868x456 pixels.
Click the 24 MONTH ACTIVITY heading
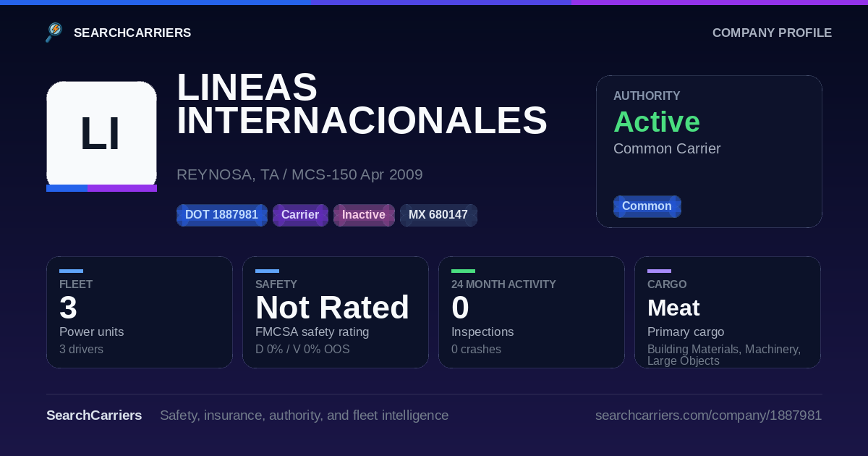pyautogui.click(x=503, y=284)
